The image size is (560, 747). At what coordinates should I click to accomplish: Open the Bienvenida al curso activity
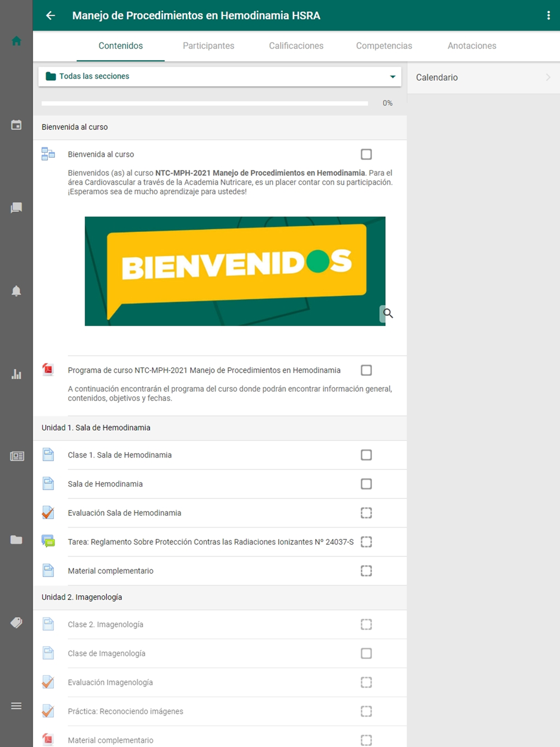101,154
